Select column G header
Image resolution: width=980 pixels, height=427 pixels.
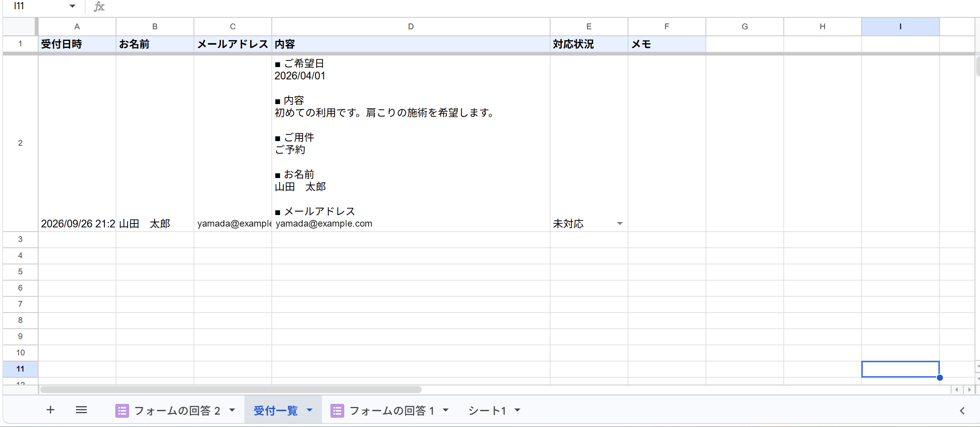point(745,27)
